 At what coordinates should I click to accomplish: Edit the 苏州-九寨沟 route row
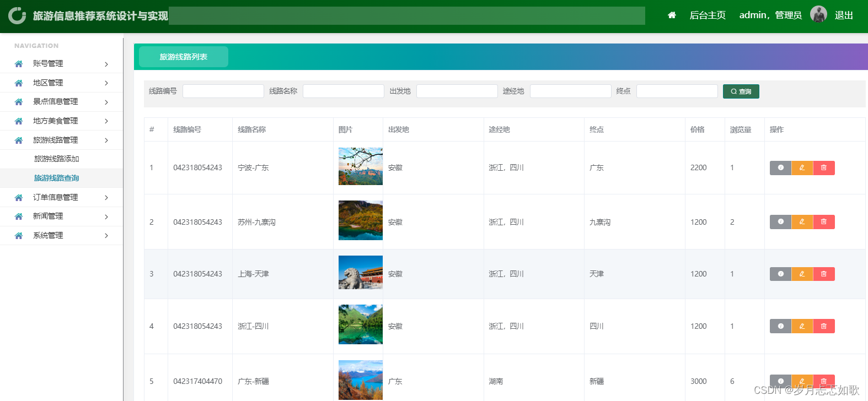click(802, 222)
